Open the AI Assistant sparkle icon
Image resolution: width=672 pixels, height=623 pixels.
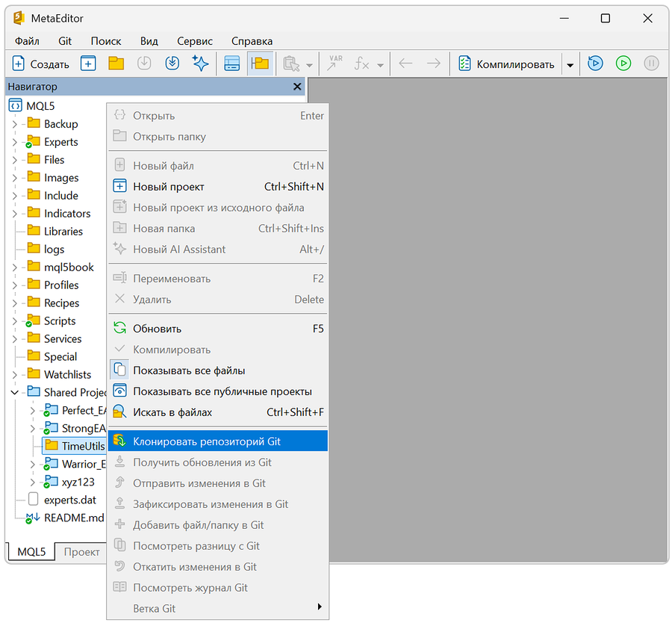tap(200, 64)
